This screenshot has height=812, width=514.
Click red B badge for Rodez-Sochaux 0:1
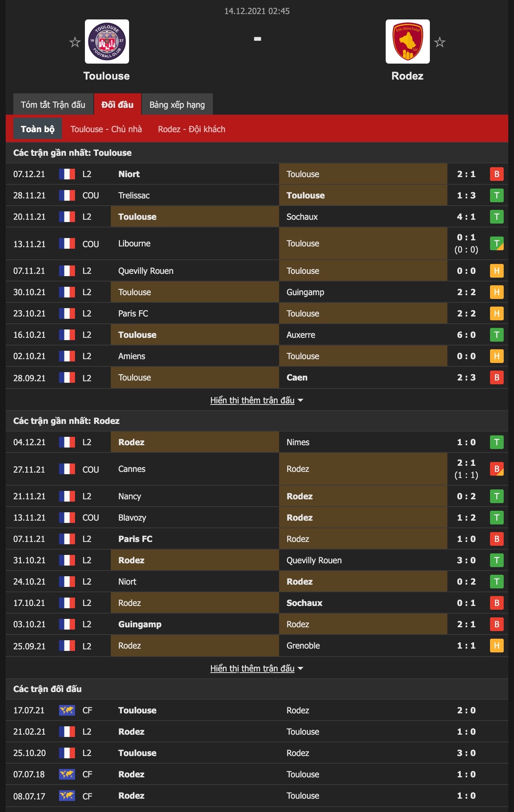pyautogui.click(x=496, y=603)
